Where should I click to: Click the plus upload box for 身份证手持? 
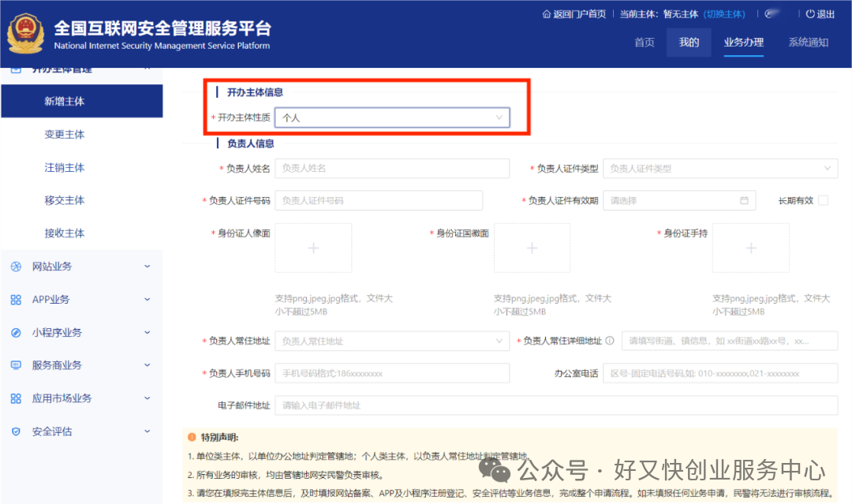(751, 248)
